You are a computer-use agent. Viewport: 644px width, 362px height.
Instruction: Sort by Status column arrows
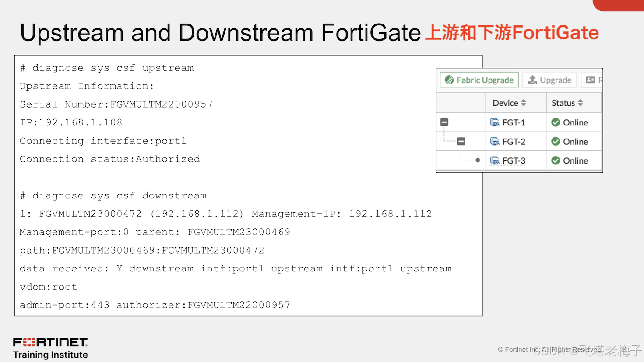click(580, 103)
